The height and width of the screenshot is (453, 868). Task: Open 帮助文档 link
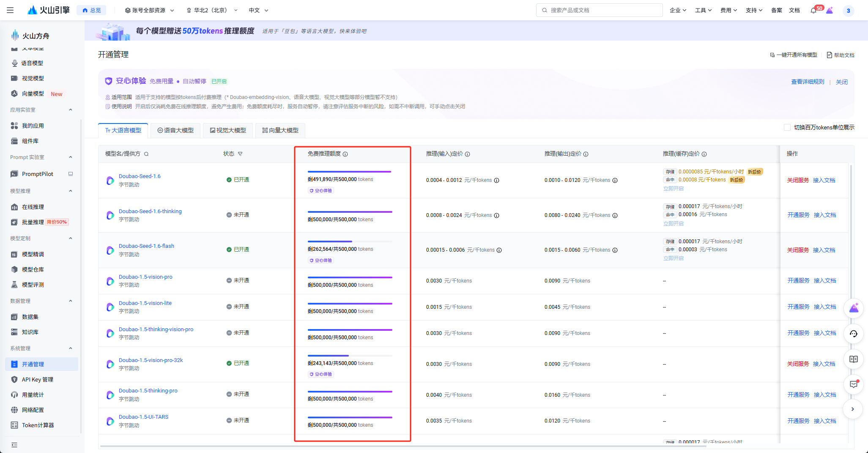pos(841,55)
